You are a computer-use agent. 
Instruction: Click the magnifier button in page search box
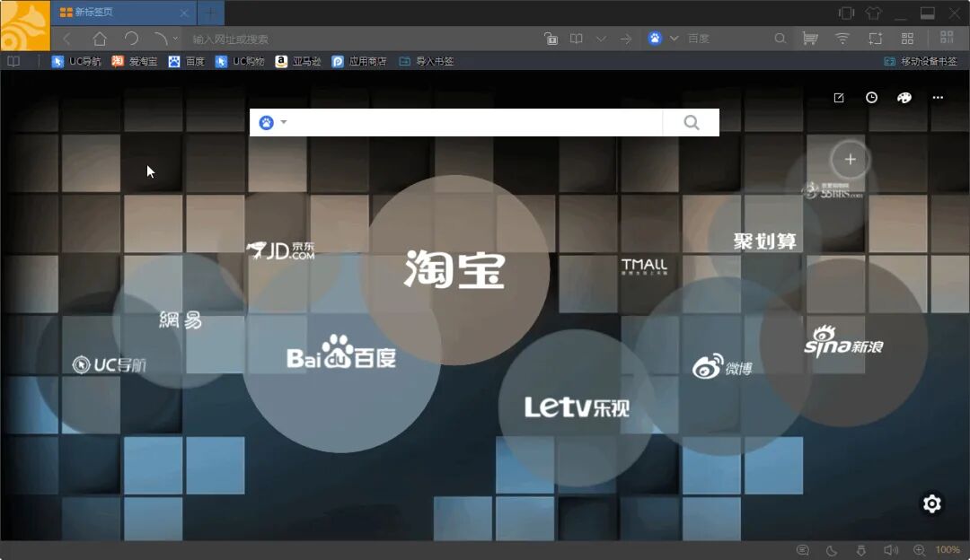[691, 122]
